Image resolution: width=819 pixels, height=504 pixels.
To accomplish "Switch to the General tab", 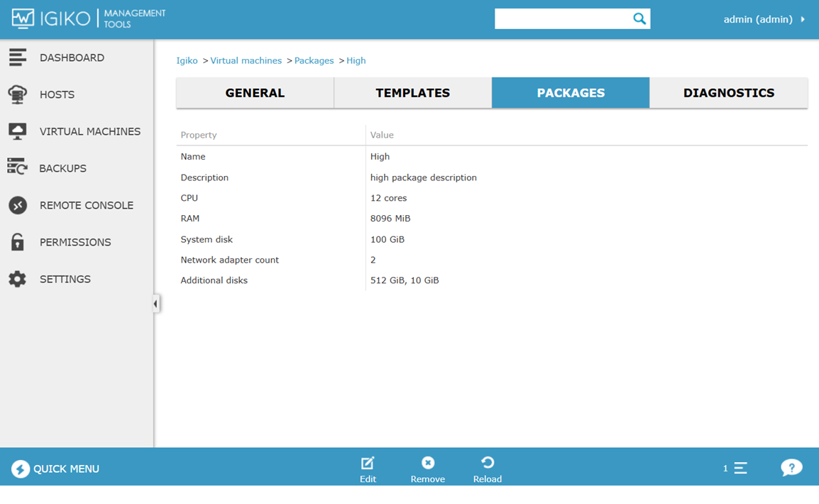I will [255, 93].
